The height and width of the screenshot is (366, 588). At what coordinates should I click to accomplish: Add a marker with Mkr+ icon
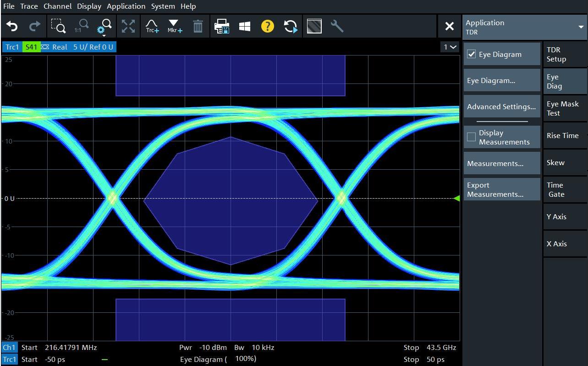click(175, 27)
